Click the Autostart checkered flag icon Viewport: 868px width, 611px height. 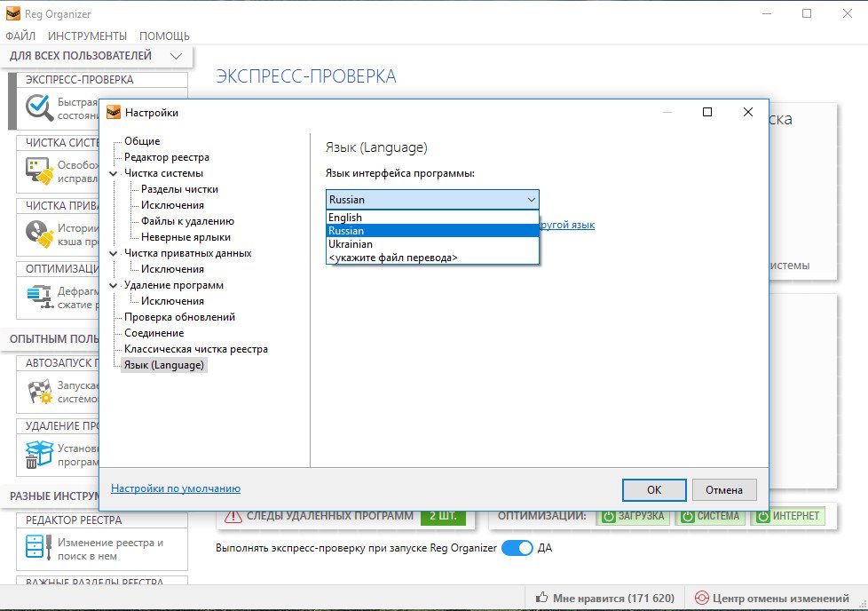pos(39,391)
